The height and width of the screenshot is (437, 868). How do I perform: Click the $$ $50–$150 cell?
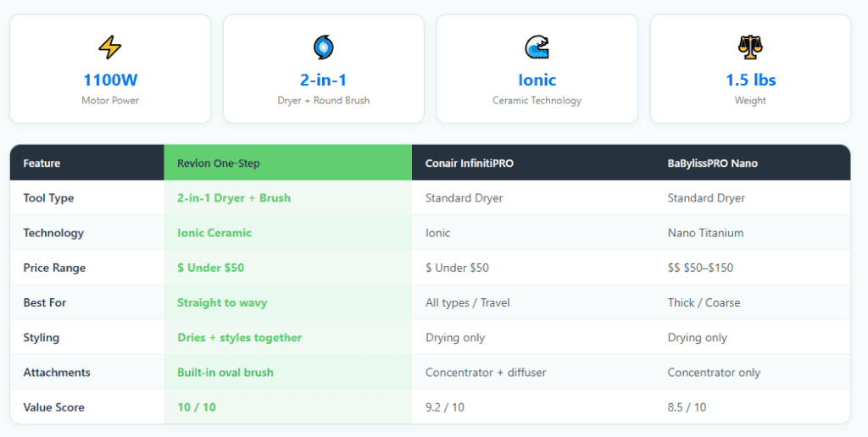click(x=753, y=268)
